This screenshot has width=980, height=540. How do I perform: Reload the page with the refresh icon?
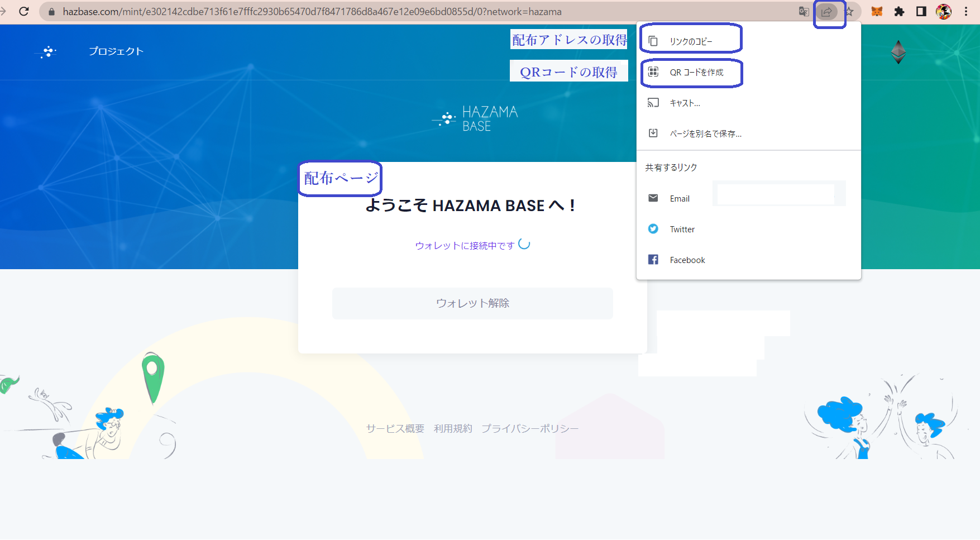click(x=24, y=11)
